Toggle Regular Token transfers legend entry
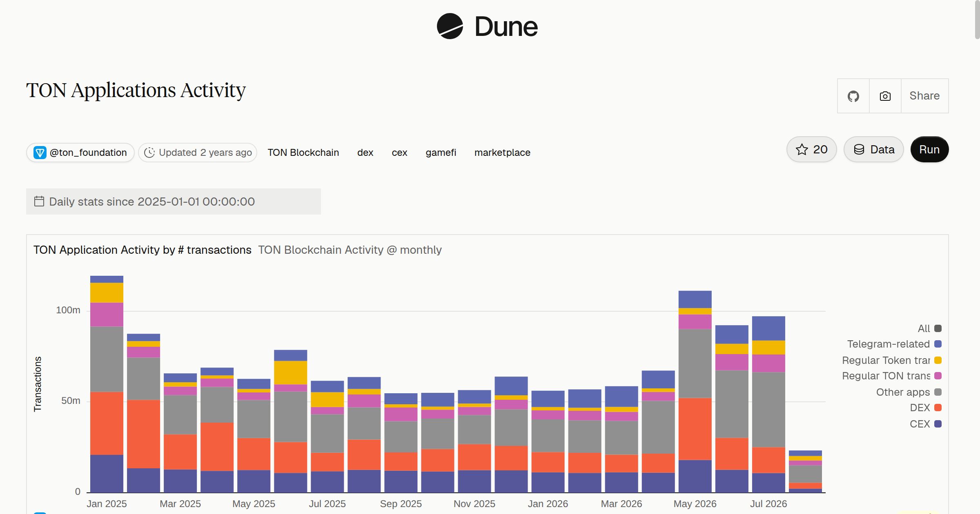Viewport: 980px width, 514px height. coord(892,360)
